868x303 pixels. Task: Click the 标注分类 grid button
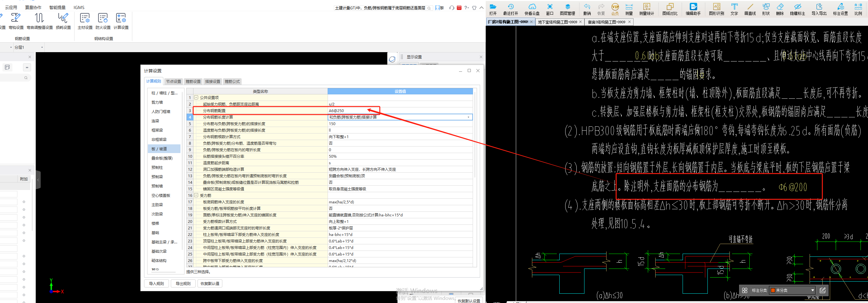745,290
